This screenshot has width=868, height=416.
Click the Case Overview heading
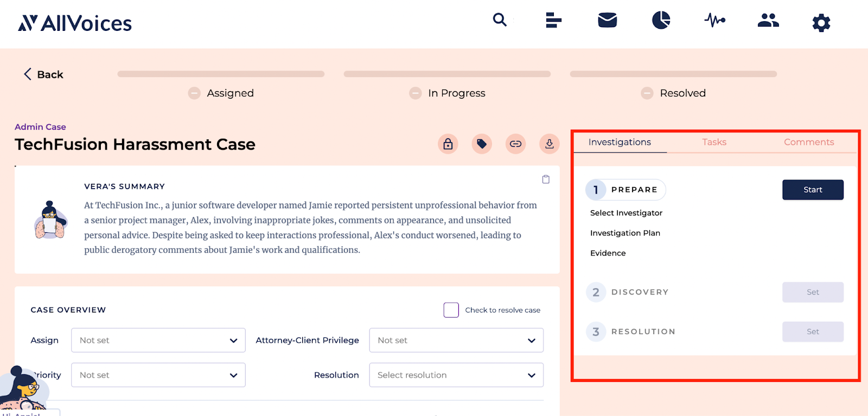click(68, 310)
